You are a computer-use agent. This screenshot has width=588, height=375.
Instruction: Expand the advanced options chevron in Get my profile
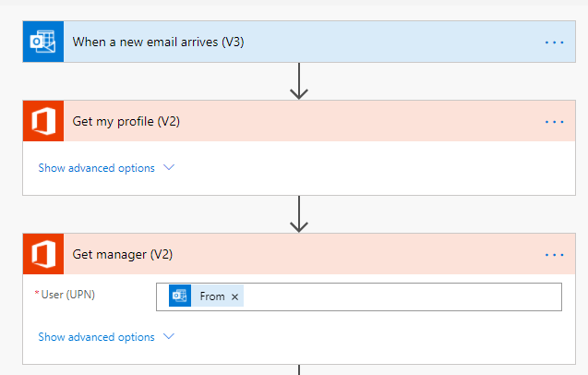[169, 168]
